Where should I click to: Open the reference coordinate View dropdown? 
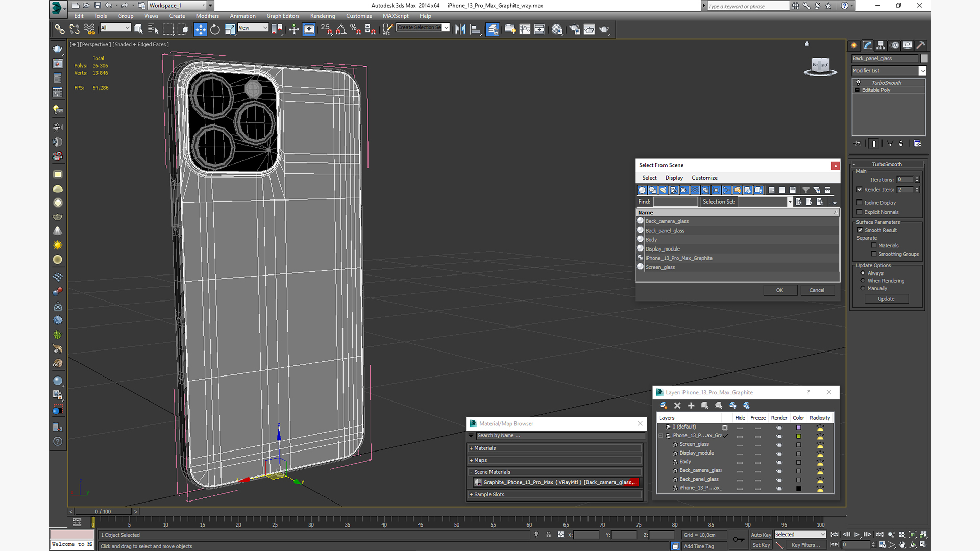(x=253, y=28)
